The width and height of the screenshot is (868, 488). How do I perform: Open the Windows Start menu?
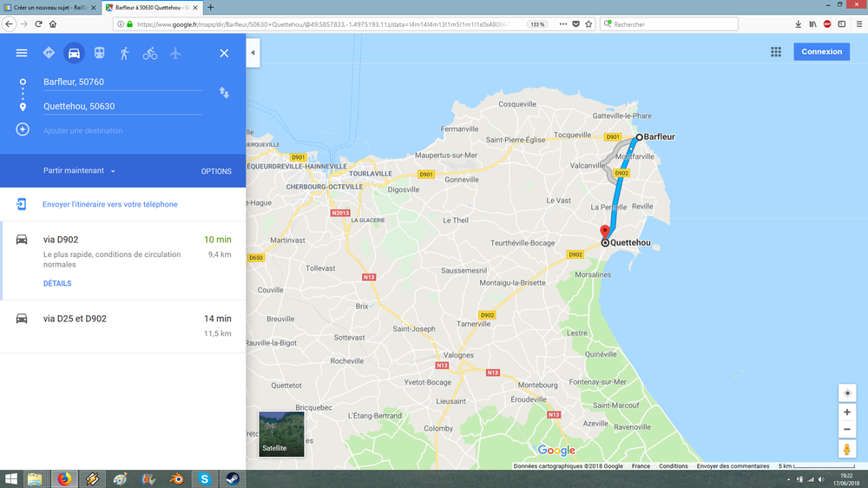[x=11, y=478]
